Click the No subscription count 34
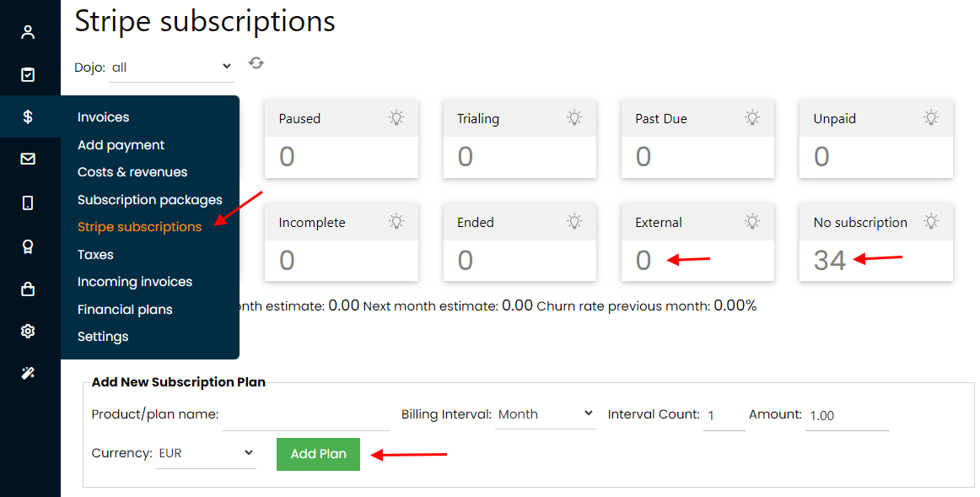The height and width of the screenshot is (497, 980). point(829,260)
